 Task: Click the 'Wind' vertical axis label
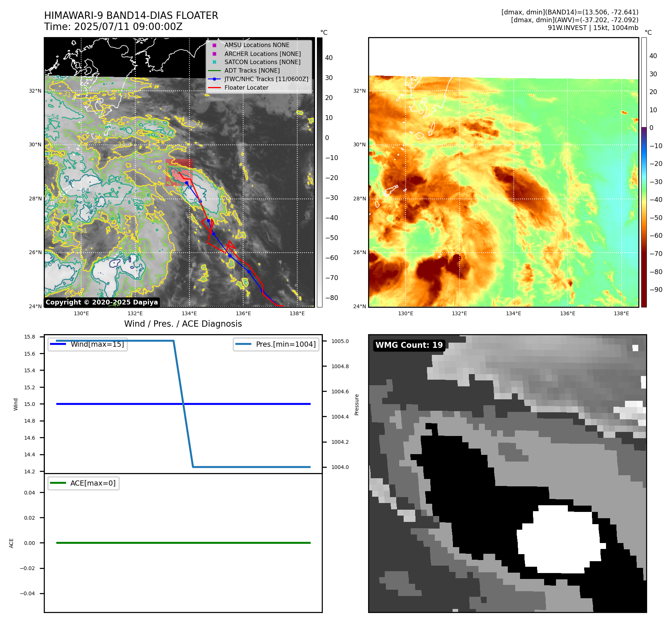pyautogui.click(x=16, y=404)
